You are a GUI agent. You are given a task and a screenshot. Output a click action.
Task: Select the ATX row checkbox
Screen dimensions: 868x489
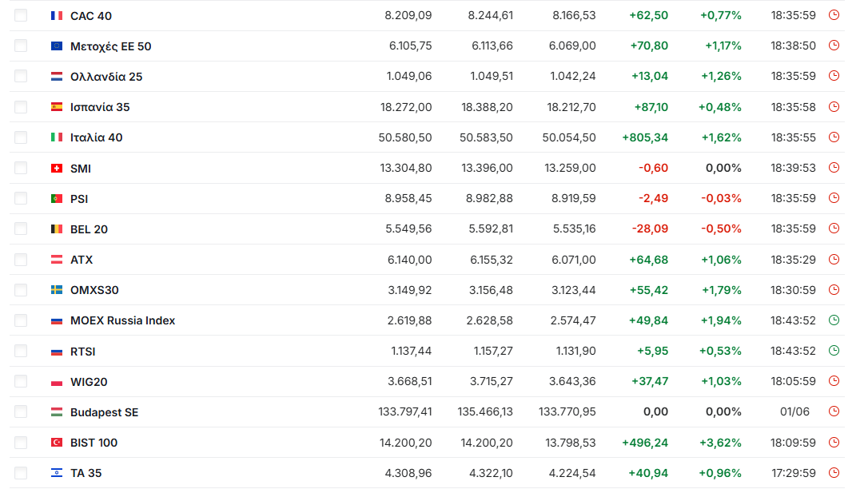[21, 260]
